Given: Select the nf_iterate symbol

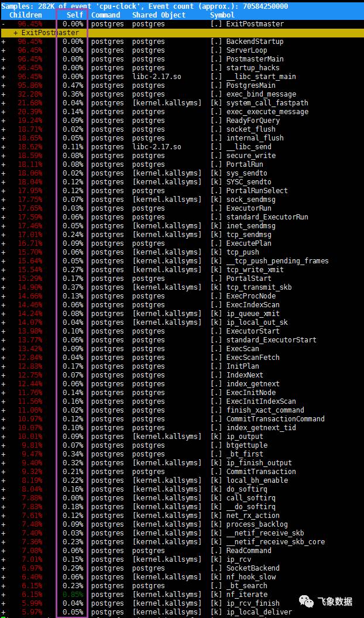Looking at the screenshot, I should point(246,595).
